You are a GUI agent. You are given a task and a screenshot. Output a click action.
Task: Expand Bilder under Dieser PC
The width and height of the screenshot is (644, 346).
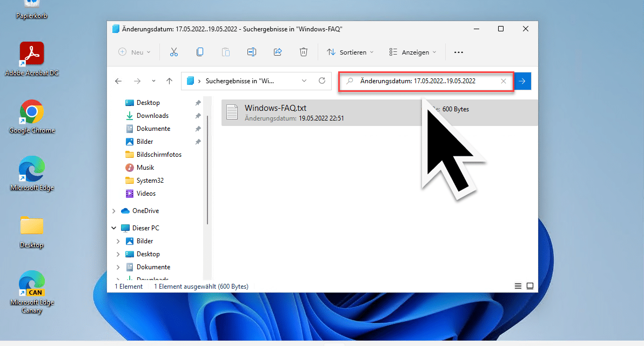point(118,241)
